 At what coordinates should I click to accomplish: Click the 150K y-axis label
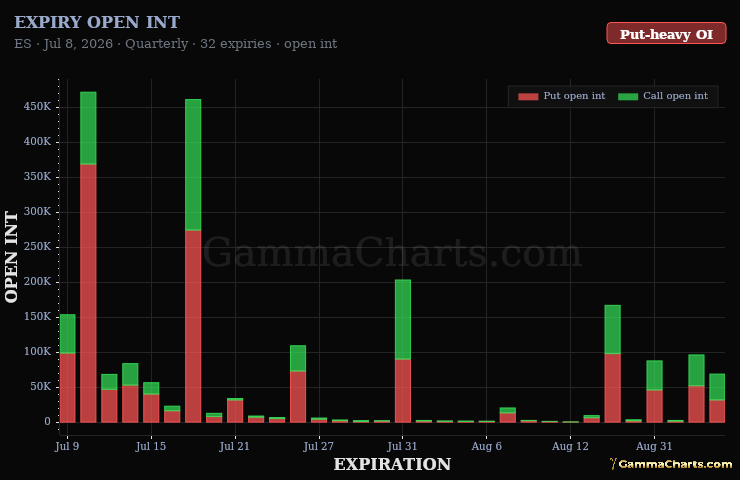click(x=37, y=317)
